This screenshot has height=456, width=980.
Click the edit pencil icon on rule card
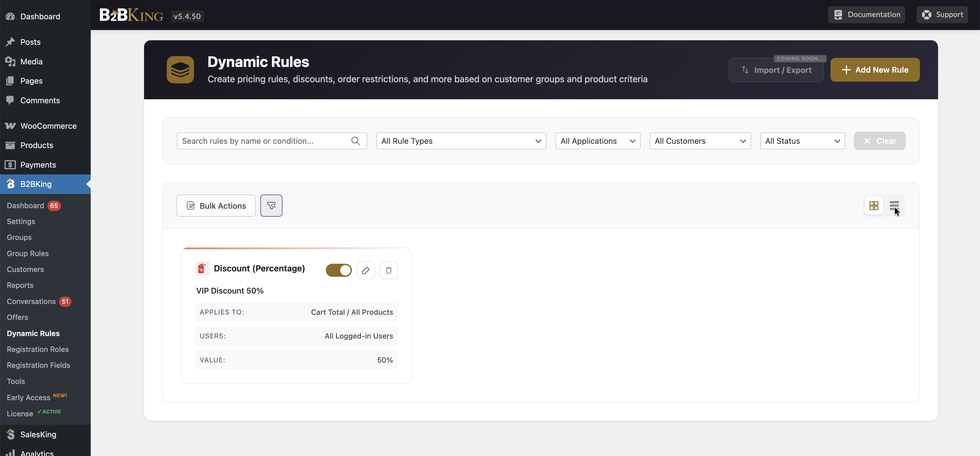(x=366, y=271)
